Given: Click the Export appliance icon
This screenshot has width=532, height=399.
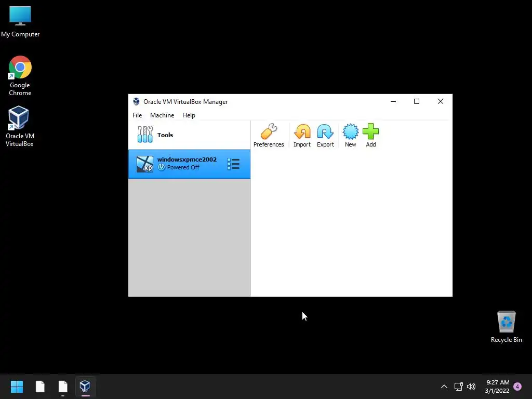Looking at the screenshot, I should tap(325, 136).
